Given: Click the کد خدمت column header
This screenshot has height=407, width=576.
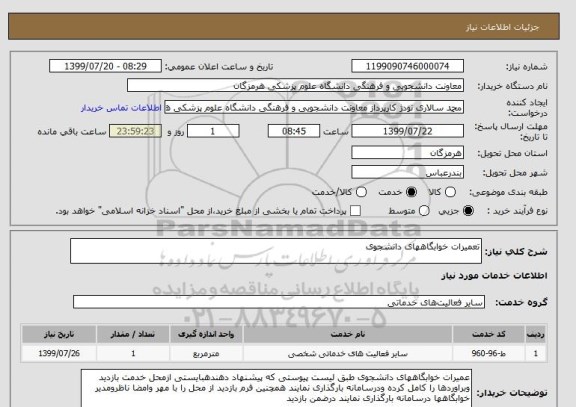Looking at the screenshot, I should point(489,334).
